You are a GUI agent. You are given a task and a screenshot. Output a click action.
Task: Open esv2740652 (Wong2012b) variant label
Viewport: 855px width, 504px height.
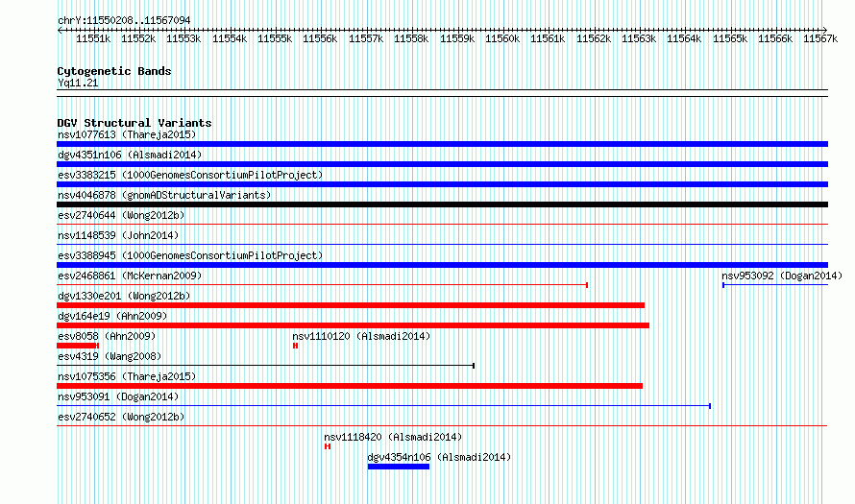(x=121, y=417)
